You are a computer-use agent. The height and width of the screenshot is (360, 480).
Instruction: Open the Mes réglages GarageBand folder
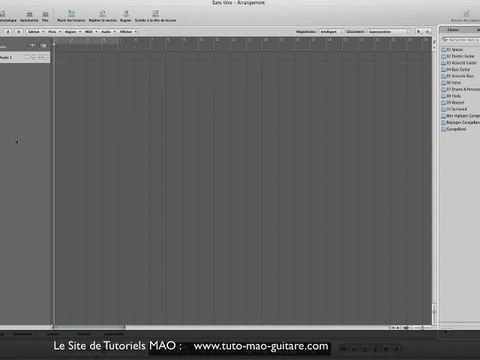click(x=460, y=116)
